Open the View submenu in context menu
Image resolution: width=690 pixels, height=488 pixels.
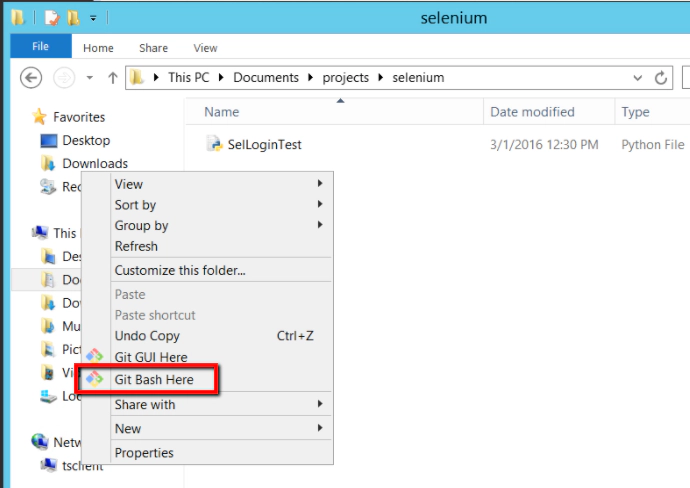click(221, 184)
